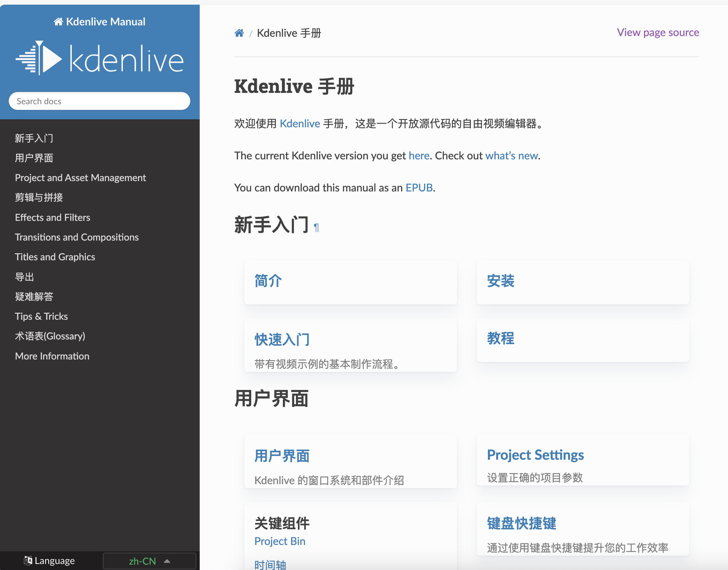Open 导出 in the sidebar
This screenshot has height=570, width=728.
(x=24, y=277)
